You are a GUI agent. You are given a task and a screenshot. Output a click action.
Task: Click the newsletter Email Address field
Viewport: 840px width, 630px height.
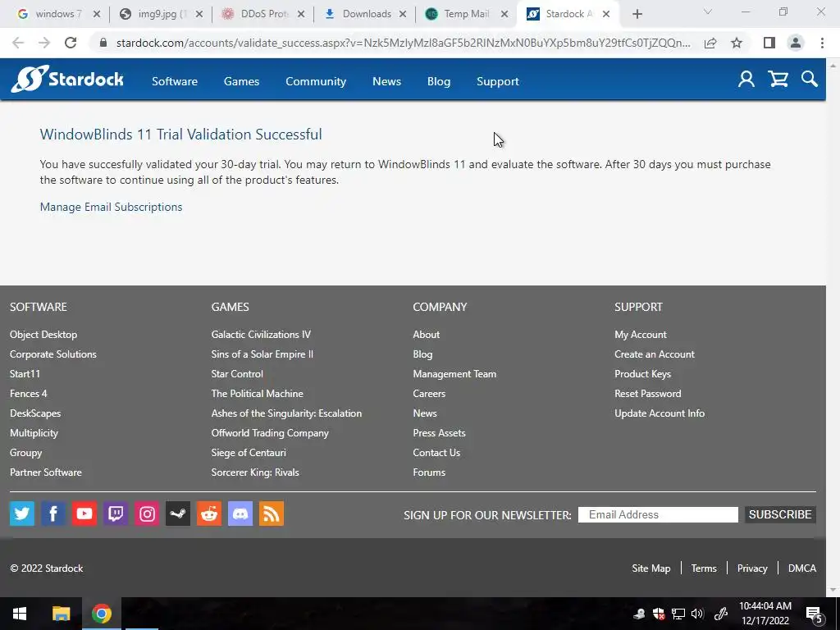658,514
